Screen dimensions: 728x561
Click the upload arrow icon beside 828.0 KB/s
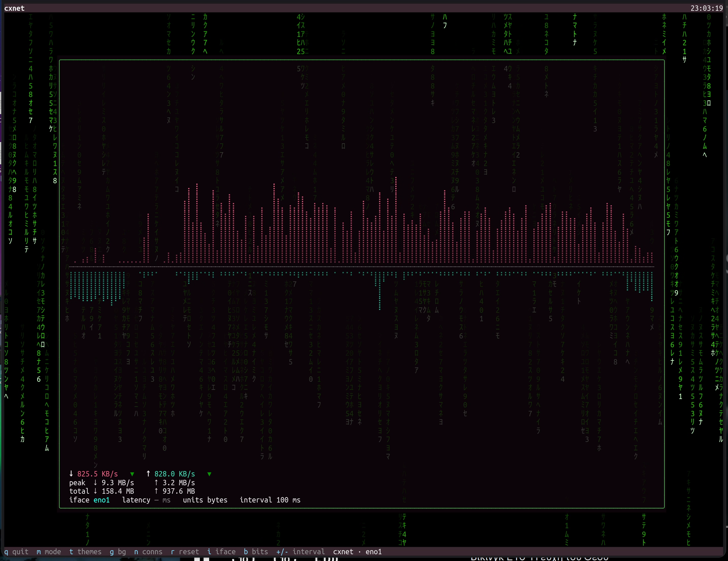pyautogui.click(x=148, y=474)
